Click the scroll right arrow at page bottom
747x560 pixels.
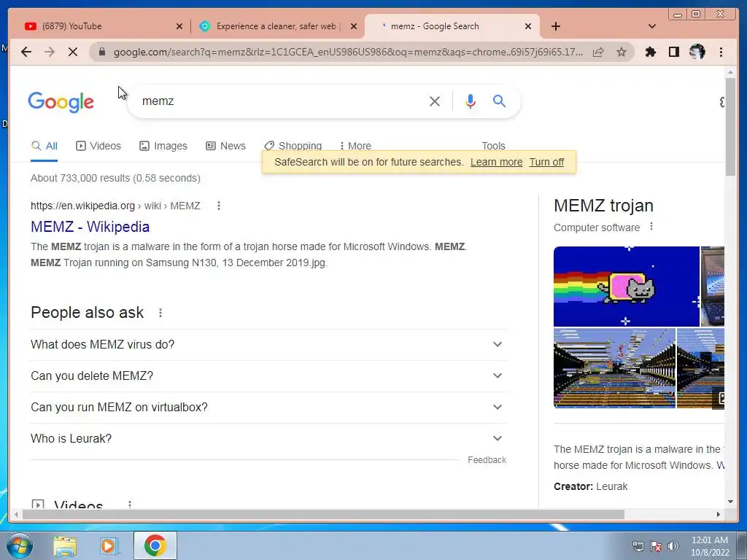click(719, 514)
